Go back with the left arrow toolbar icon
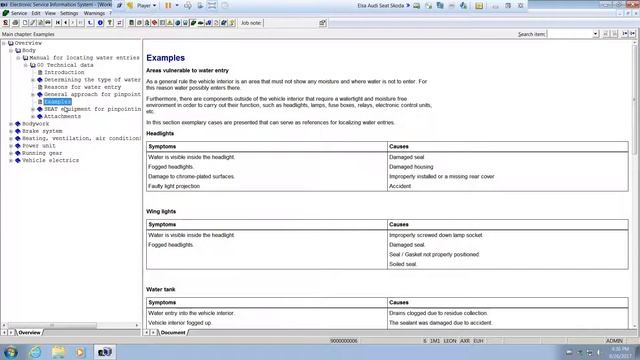Viewport: 640px width, 360px height. (65, 23)
